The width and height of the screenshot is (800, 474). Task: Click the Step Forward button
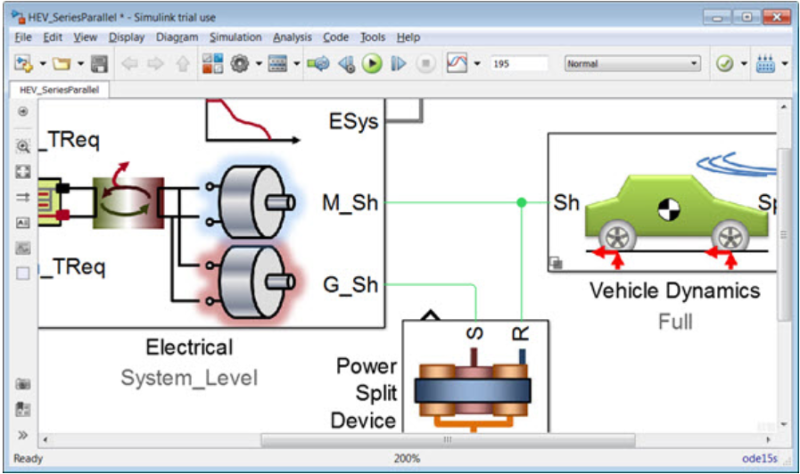tap(398, 64)
